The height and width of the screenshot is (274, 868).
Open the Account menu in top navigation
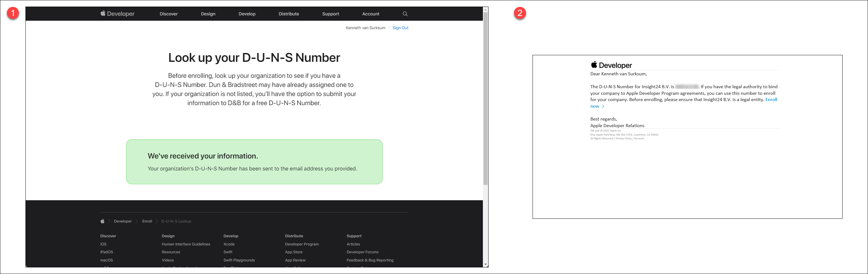371,14
